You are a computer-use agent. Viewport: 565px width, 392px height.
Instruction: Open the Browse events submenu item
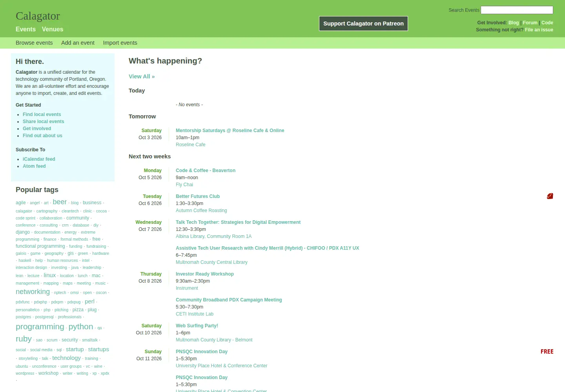[34, 43]
